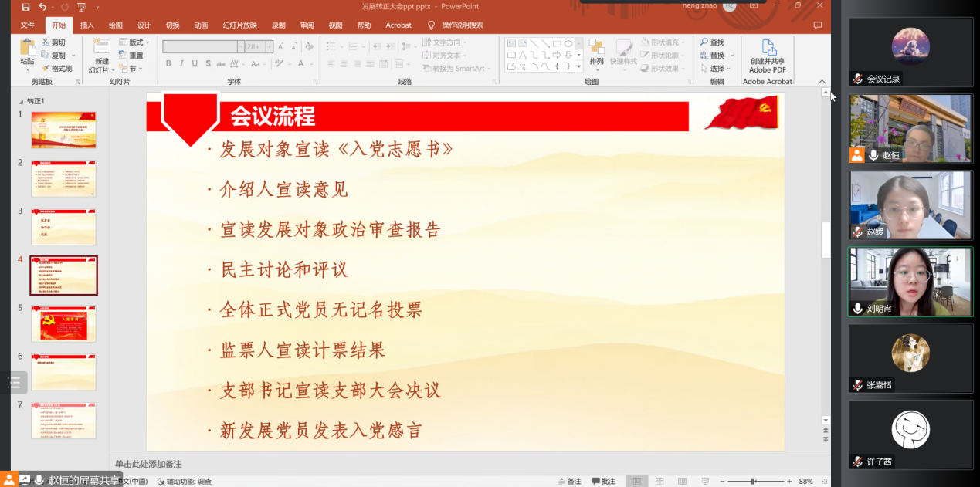This screenshot has width=980, height=487.
Task: Click the 批注 button in the status bar
Action: 603,480
